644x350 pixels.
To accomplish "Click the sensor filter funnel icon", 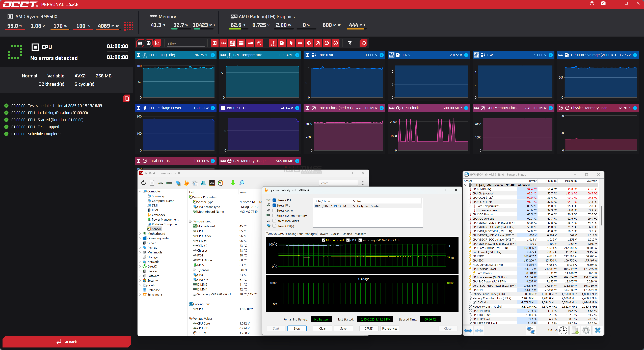I will [350, 43].
